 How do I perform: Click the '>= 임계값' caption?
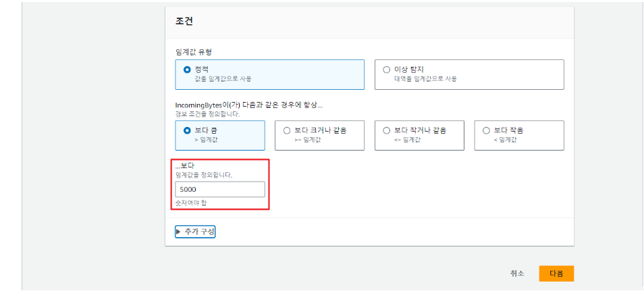308,139
